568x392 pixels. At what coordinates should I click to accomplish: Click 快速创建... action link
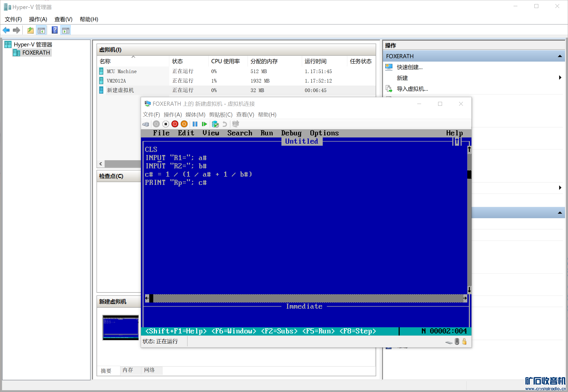[409, 67]
